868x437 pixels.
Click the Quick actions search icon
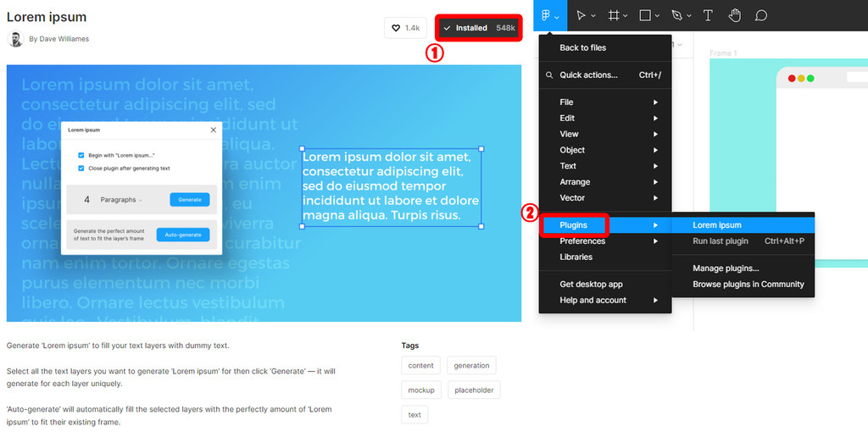click(549, 75)
